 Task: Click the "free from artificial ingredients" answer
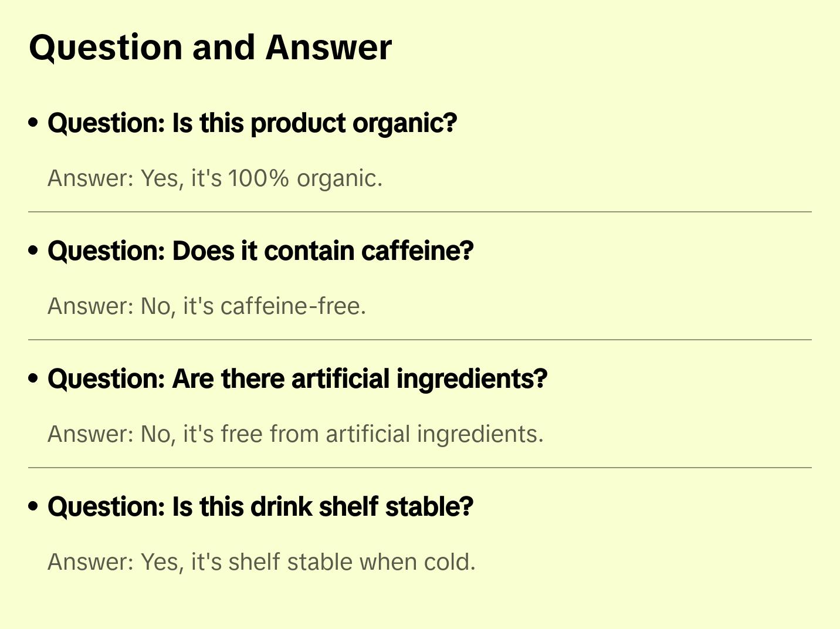click(x=296, y=434)
